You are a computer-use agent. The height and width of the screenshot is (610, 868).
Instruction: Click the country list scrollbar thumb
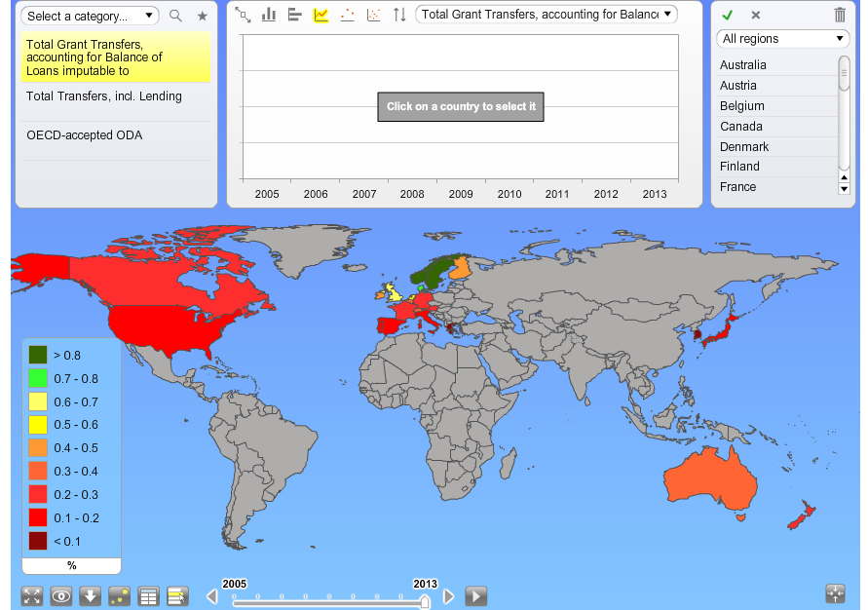click(x=845, y=73)
